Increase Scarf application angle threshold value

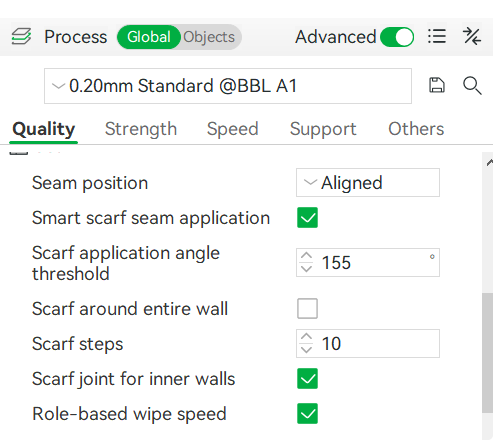[x=306, y=256]
